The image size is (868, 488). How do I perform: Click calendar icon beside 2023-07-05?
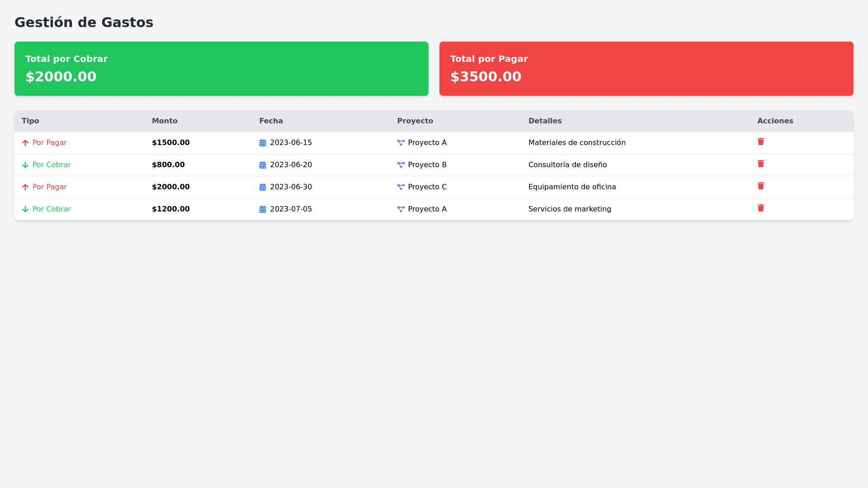262,209
